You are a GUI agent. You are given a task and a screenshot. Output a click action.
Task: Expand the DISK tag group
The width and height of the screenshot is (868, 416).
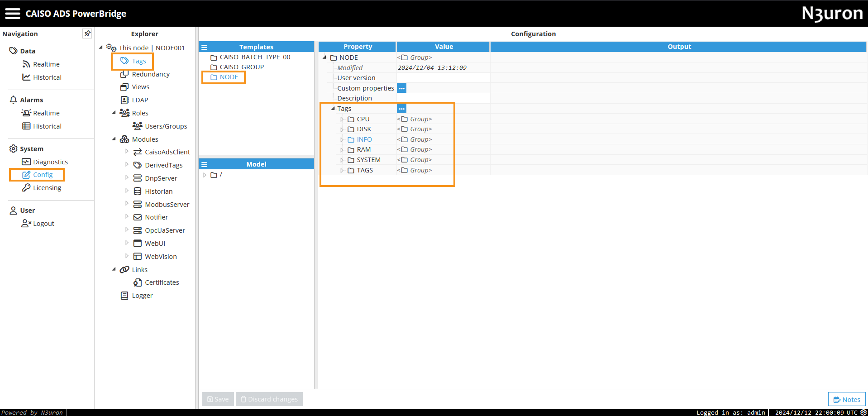pyautogui.click(x=342, y=129)
